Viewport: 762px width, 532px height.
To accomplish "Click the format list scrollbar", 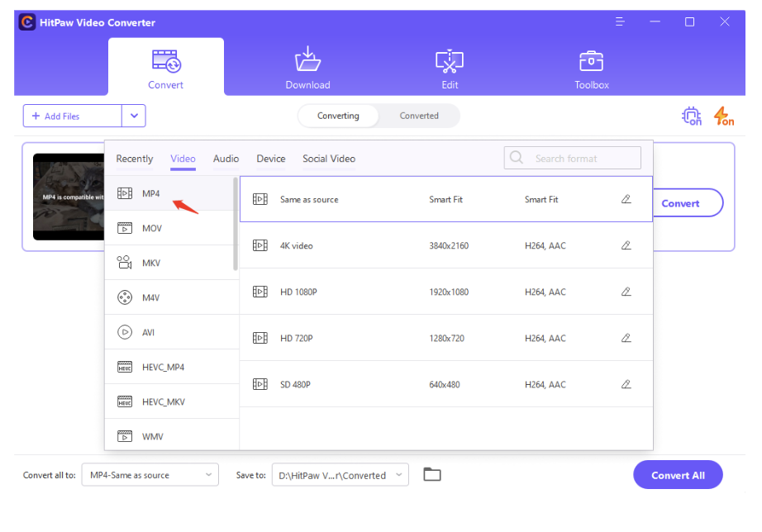I will point(236,224).
